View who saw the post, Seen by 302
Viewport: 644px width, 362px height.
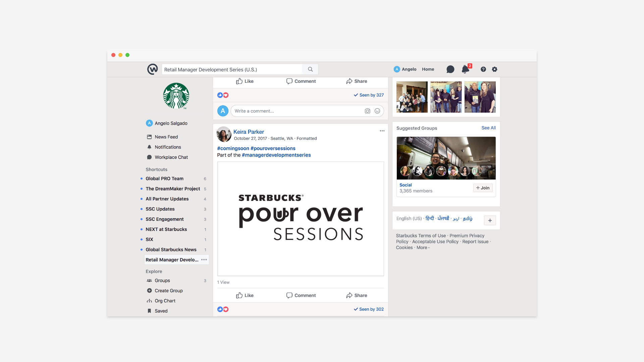coord(369,309)
